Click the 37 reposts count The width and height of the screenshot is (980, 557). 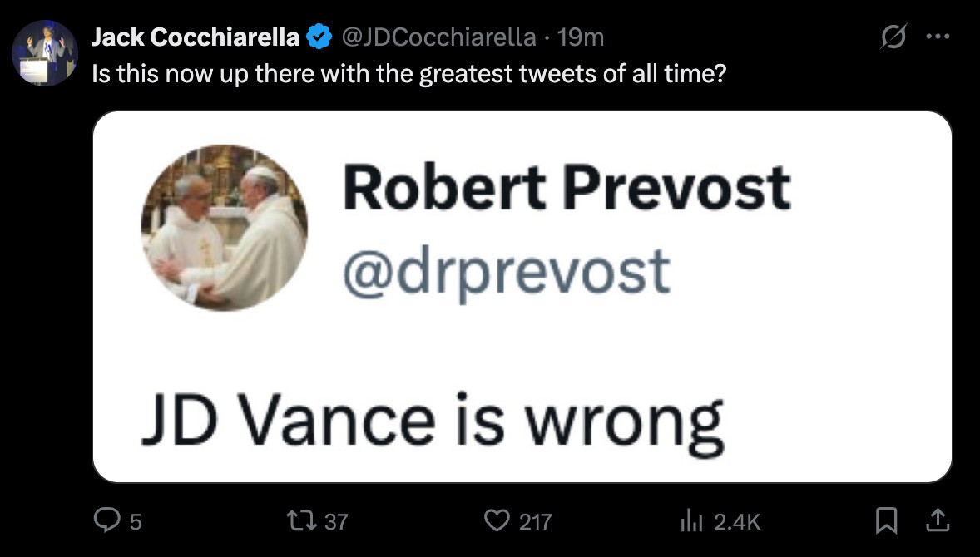pos(336,521)
